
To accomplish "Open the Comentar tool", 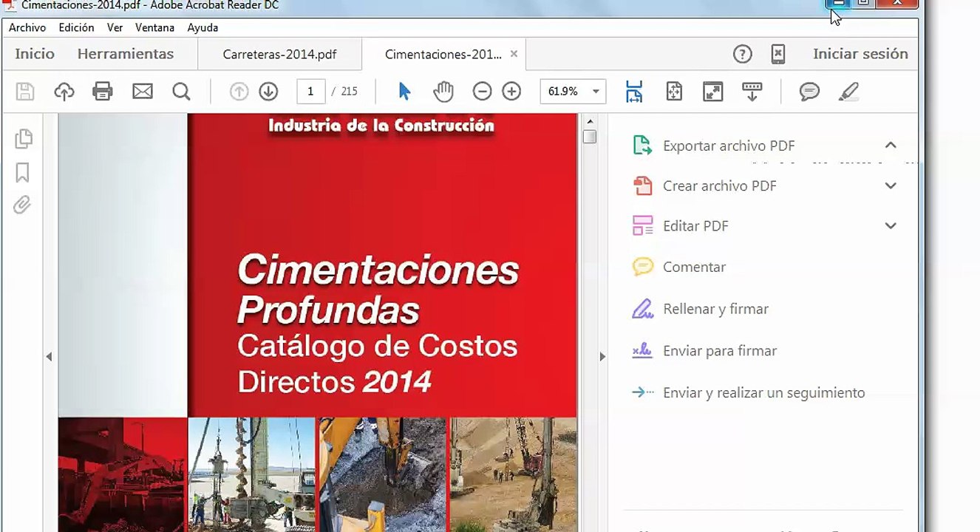I will (678, 267).
